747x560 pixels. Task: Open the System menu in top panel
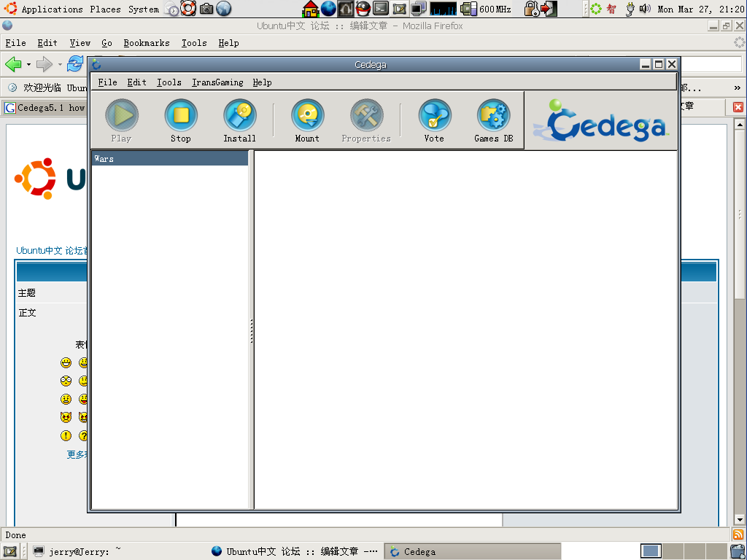click(144, 9)
